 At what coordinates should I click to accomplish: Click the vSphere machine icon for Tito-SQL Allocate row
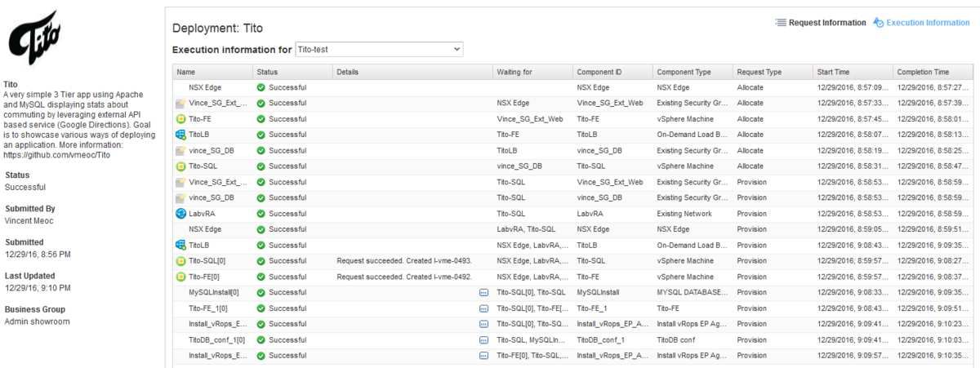coord(180,166)
